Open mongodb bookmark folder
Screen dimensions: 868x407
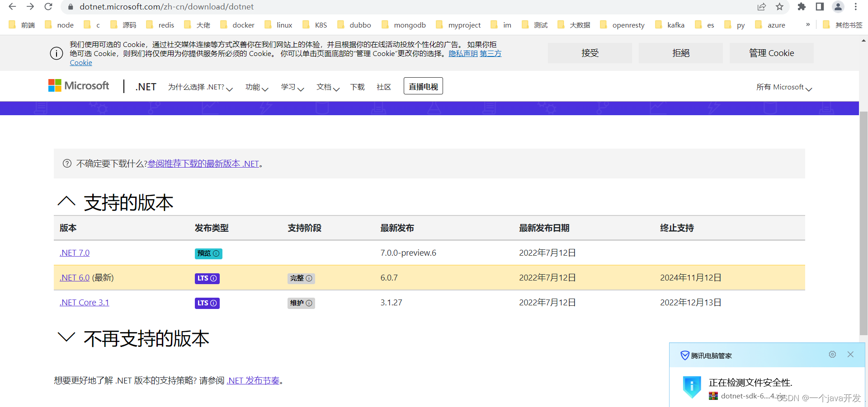tap(404, 25)
